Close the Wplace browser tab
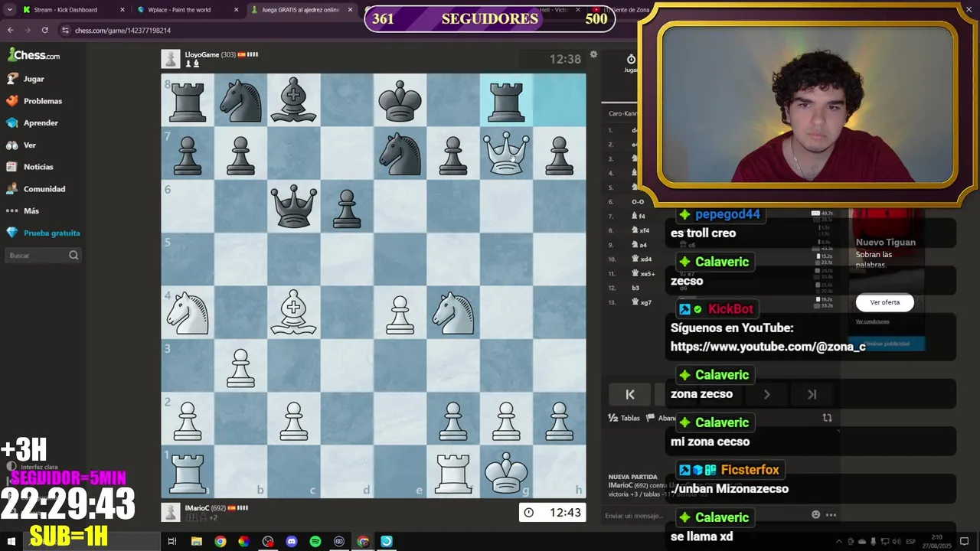 [236, 10]
